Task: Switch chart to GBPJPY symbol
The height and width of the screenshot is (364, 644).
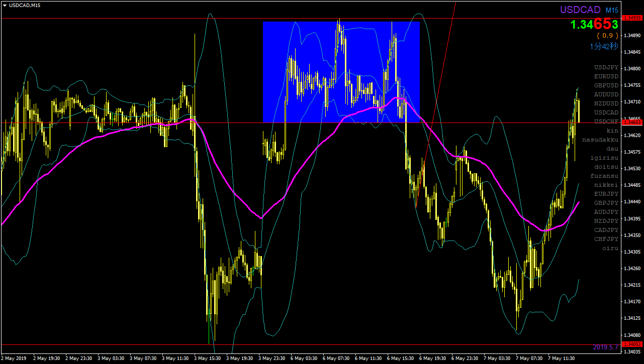Action: 606,203
